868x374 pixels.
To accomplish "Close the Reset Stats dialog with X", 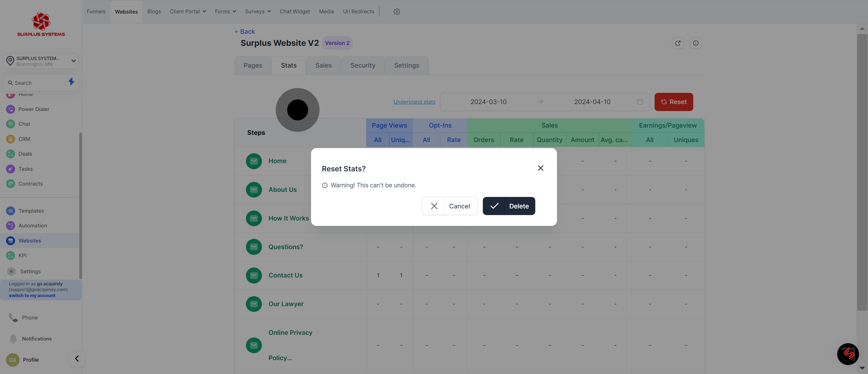I will [x=540, y=168].
